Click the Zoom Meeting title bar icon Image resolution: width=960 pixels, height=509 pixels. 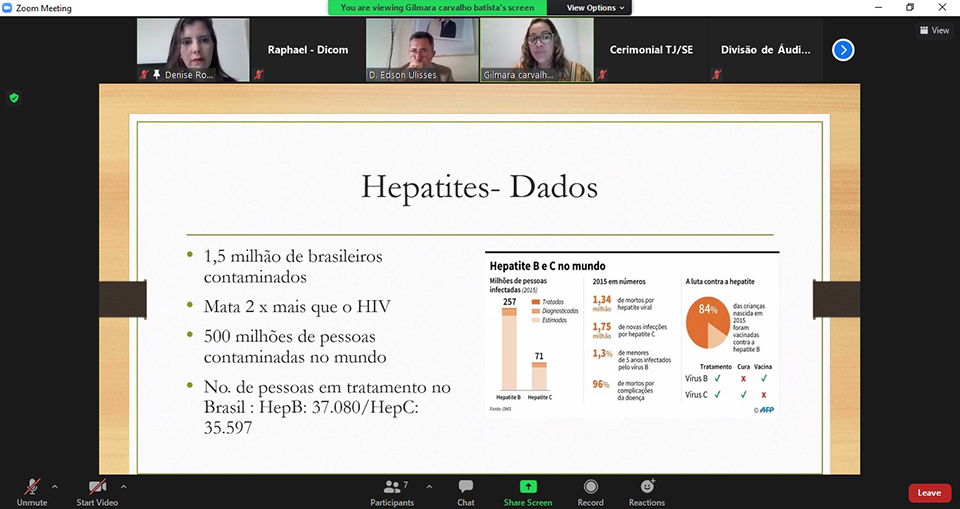[8, 8]
